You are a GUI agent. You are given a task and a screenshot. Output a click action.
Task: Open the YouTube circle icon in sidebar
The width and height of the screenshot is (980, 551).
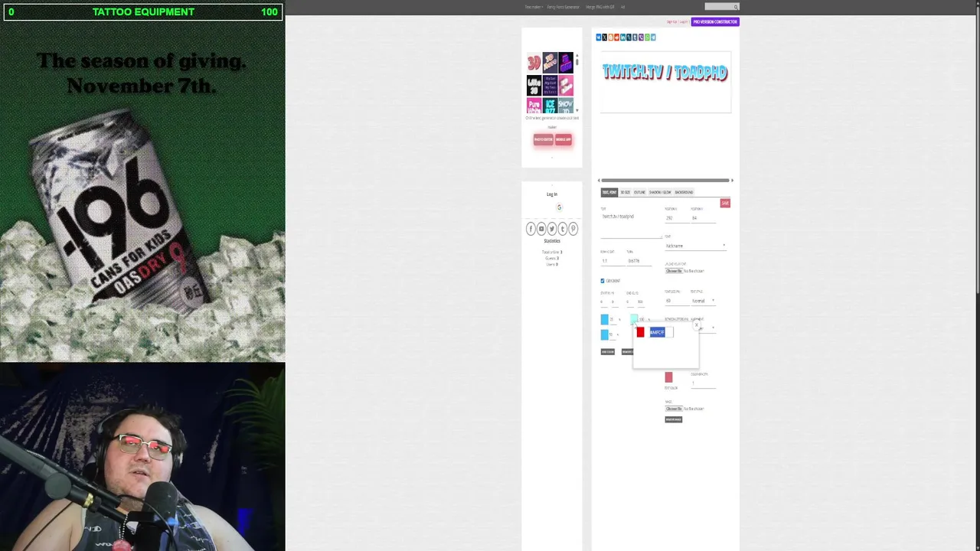[541, 229]
